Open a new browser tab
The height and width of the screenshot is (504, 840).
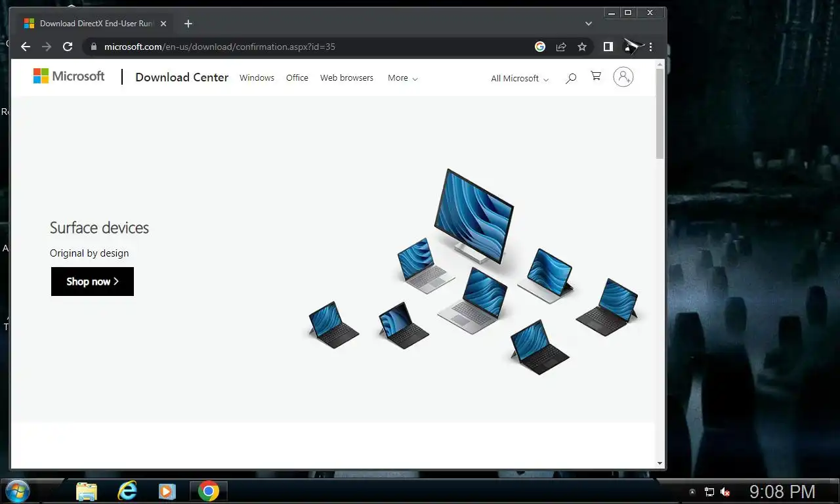click(x=188, y=24)
